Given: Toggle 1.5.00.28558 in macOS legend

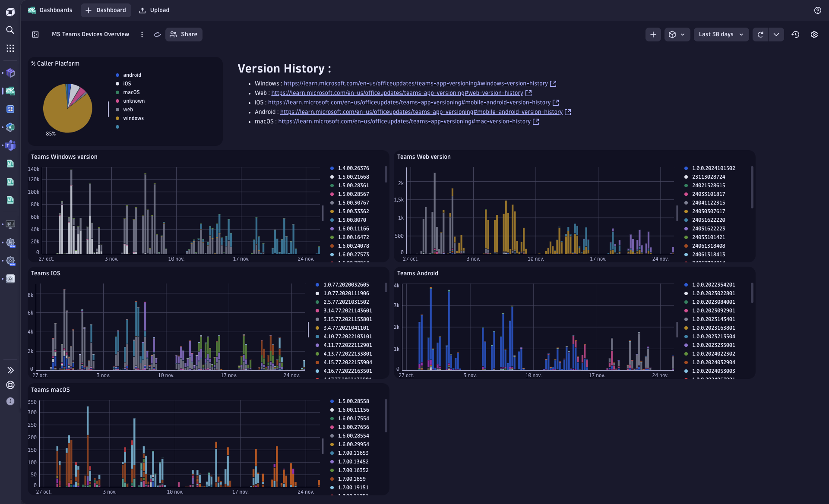Looking at the screenshot, I should tap(350, 401).
